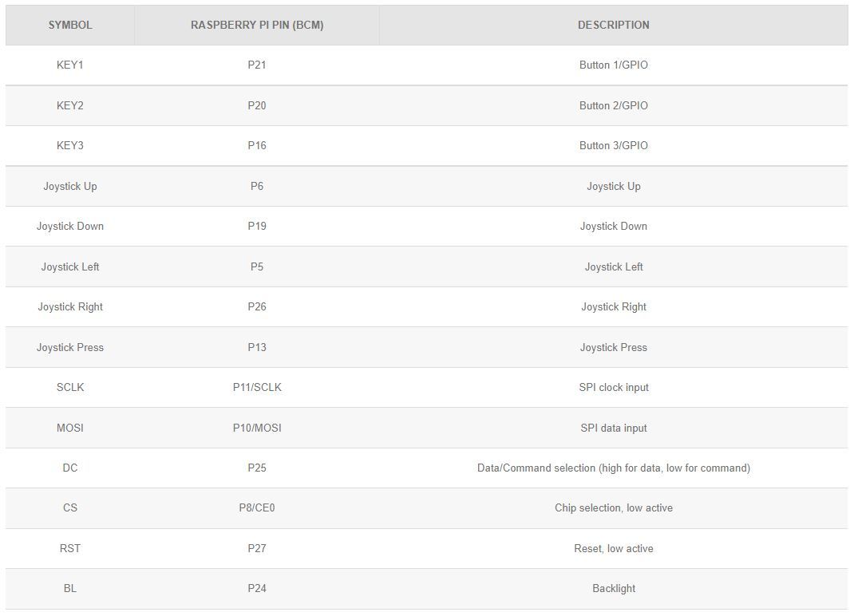Click the SCLK symbol cell

tap(70, 388)
